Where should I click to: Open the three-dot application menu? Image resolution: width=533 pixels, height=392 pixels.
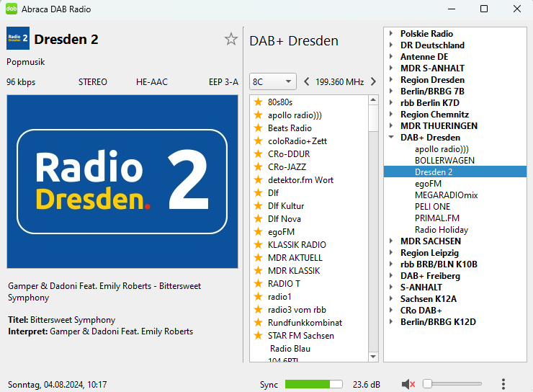pyautogui.click(x=503, y=384)
